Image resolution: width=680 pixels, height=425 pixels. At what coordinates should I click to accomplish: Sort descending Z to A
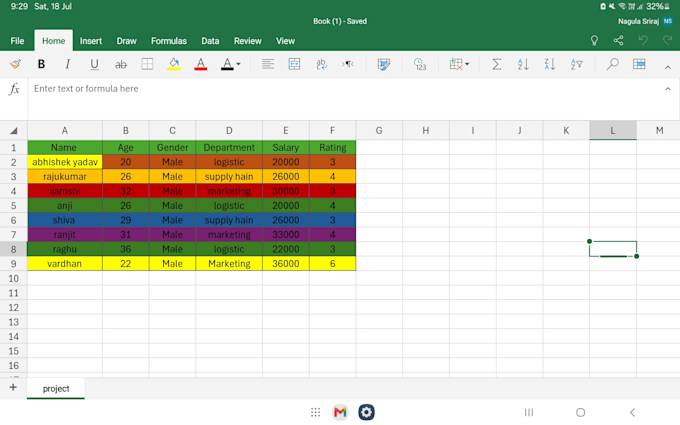coord(549,64)
